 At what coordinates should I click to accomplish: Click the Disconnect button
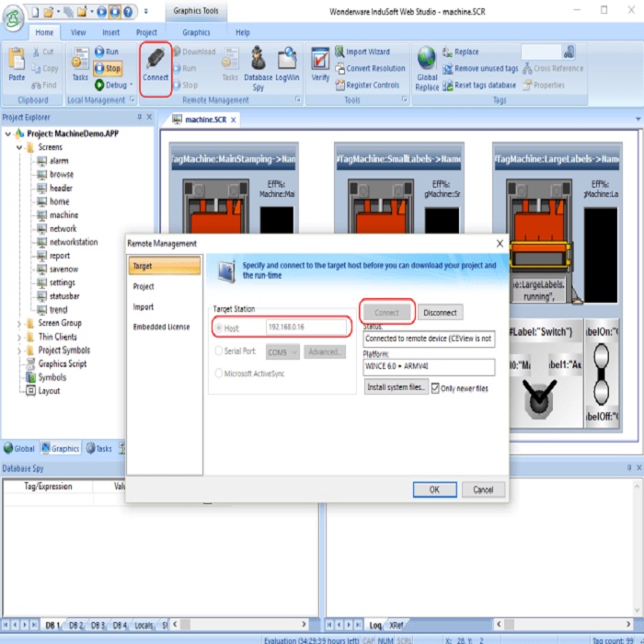coord(441,313)
